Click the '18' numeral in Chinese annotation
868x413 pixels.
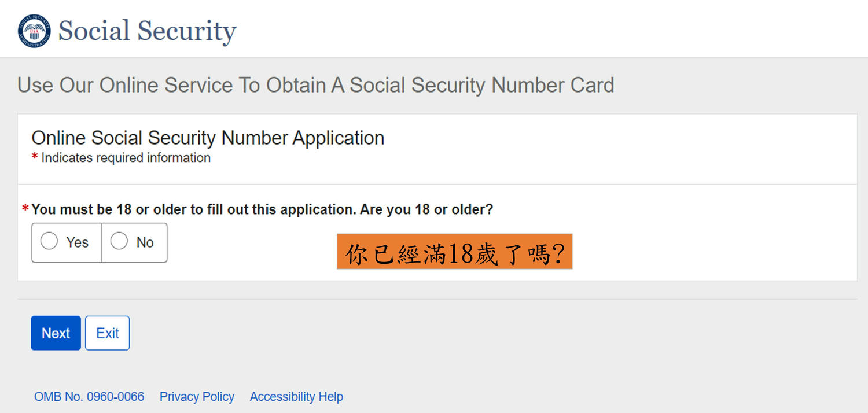point(461,253)
